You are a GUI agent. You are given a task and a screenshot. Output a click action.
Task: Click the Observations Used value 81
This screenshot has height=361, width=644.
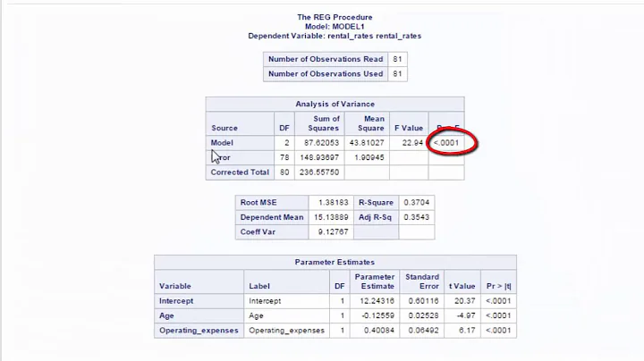tap(397, 74)
